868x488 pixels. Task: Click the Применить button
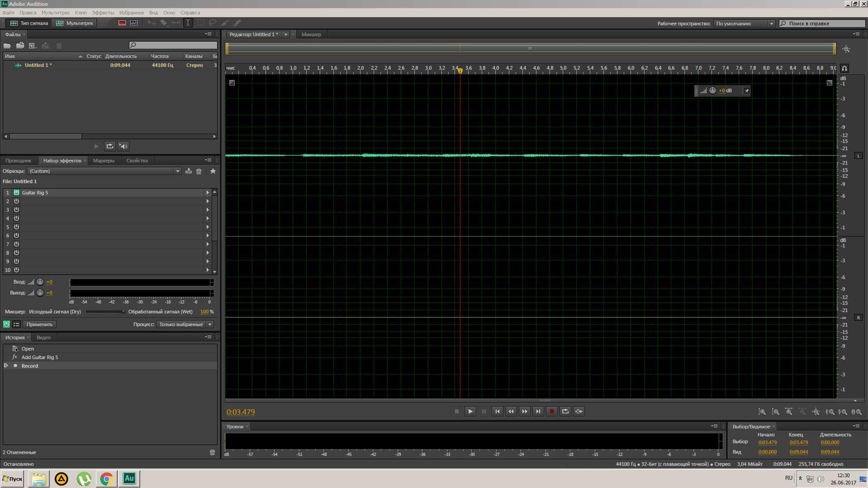pos(39,324)
